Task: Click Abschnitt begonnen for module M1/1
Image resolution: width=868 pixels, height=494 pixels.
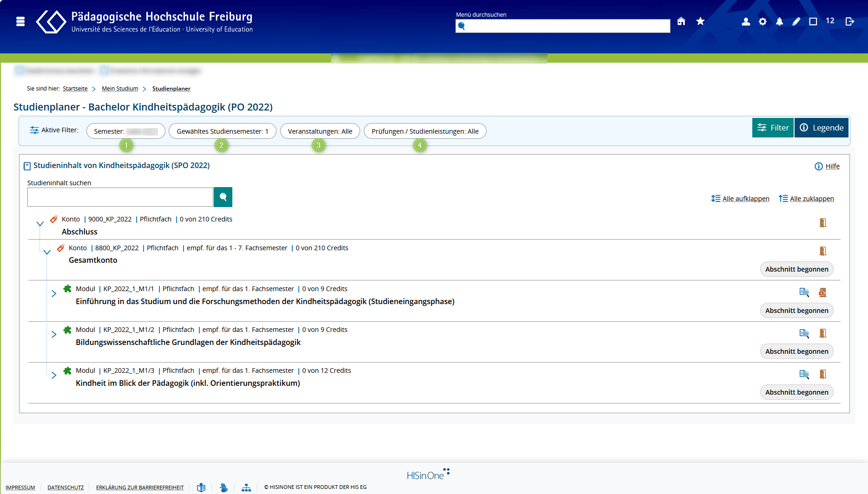Action: [797, 311]
